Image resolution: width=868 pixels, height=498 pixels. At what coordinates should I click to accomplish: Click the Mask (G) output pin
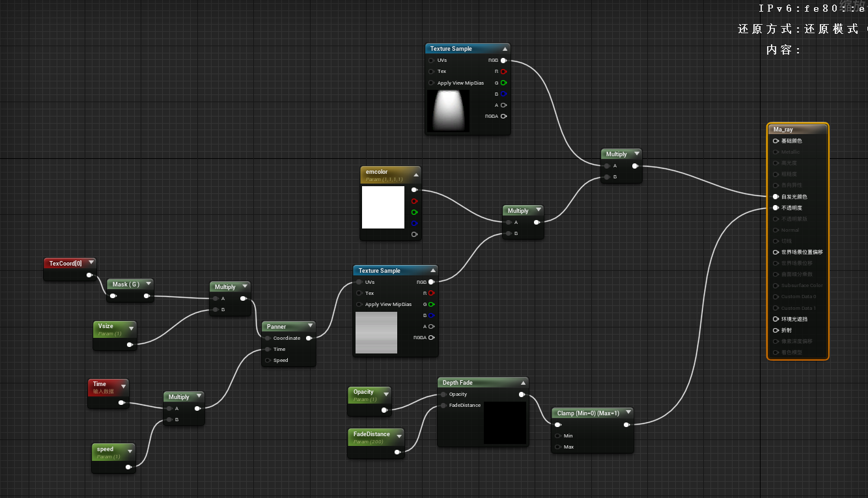147,296
